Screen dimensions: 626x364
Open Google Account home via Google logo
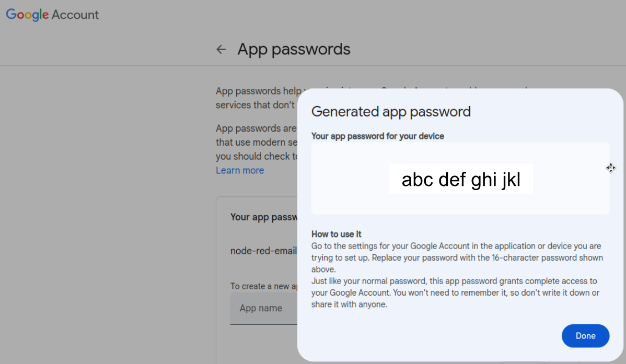point(27,15)
